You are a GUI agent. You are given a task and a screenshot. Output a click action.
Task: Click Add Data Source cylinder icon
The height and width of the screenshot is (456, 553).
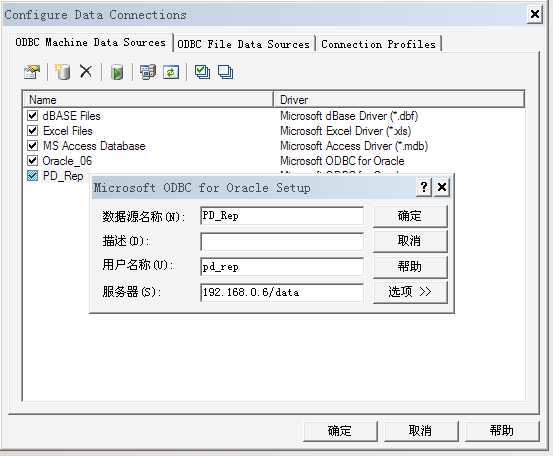62,72
